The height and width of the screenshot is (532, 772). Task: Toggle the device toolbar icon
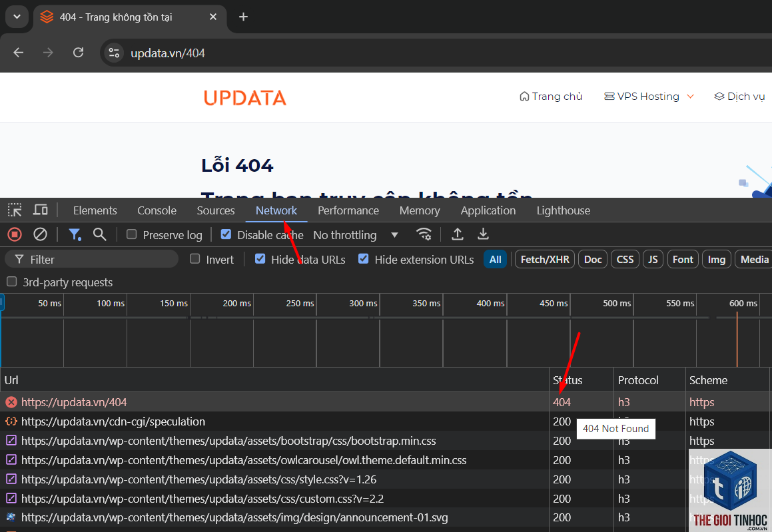tap(41, 210)
